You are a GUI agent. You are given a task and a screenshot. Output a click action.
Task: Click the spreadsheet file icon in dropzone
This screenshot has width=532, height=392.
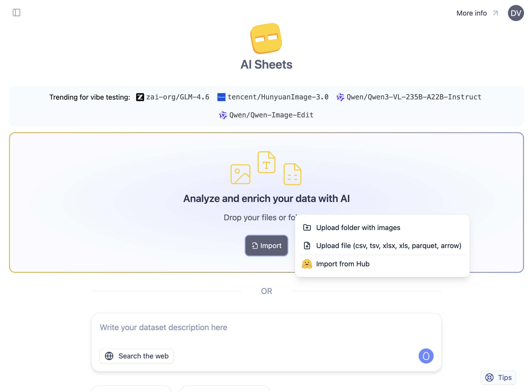pos(292,174)
